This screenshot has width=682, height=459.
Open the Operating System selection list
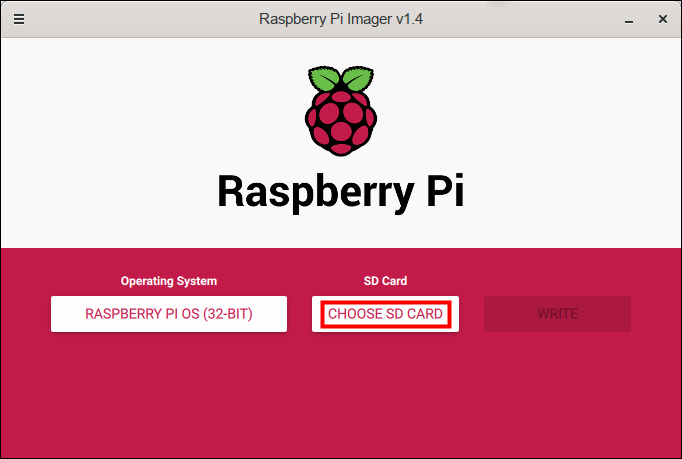click(x=169, y=314)
